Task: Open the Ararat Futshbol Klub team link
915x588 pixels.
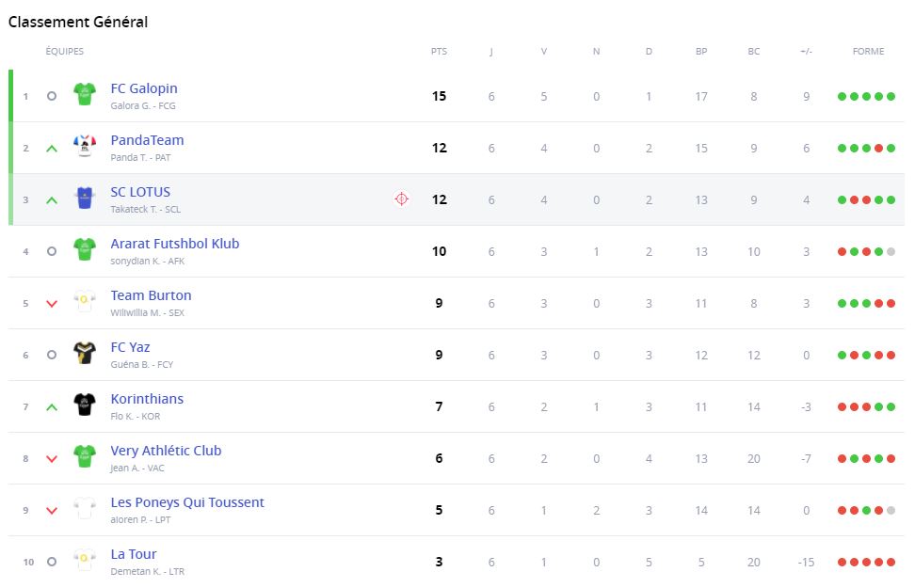Action: 175,244
